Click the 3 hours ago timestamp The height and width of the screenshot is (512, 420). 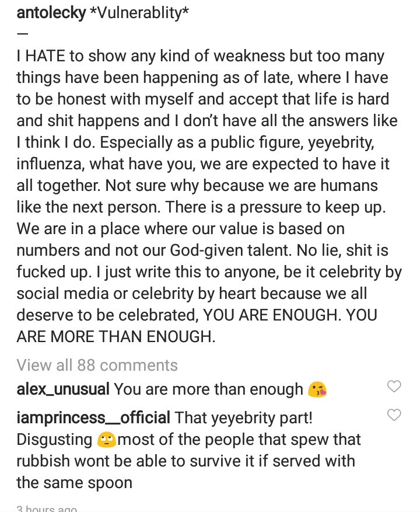click(47, 508)
